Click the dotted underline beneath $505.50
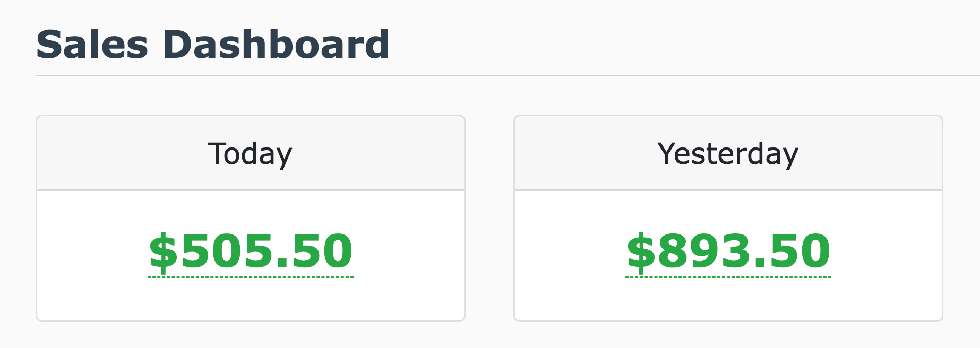This screenshot has width=980, height=348. tap(251, 277)
